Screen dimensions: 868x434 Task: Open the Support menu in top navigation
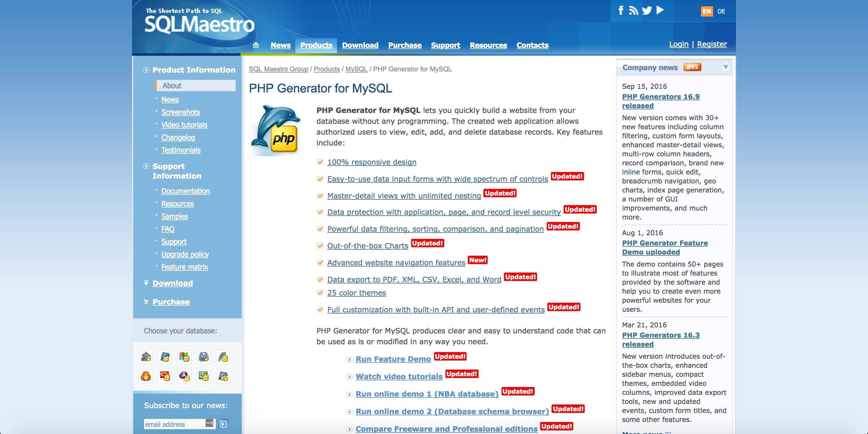tap(445, 45)
